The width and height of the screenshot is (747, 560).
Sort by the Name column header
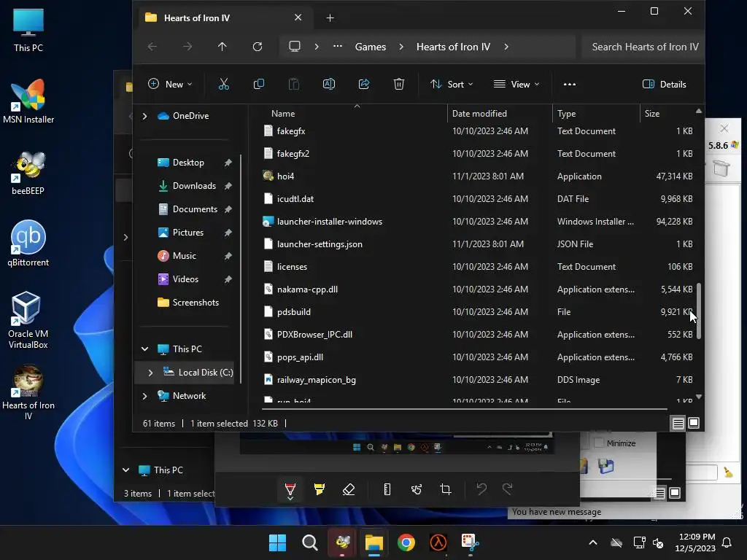(x=283, y=113)
